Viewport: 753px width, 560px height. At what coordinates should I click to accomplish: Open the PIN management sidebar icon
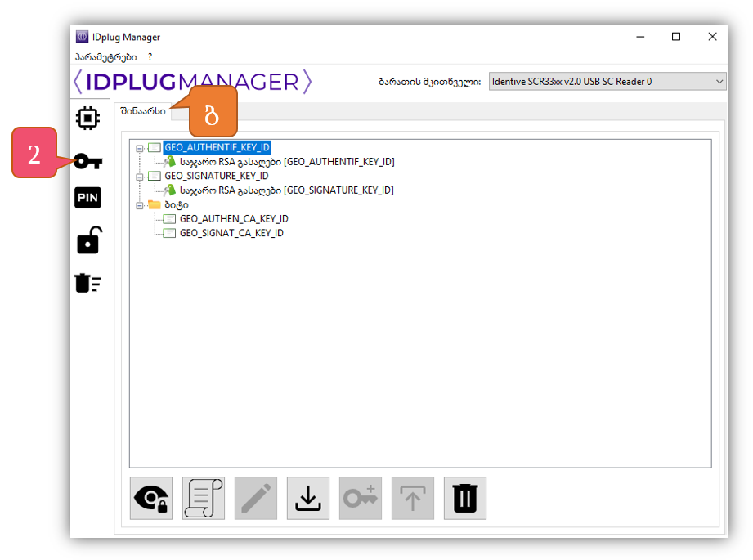click(x=87, y=197)
